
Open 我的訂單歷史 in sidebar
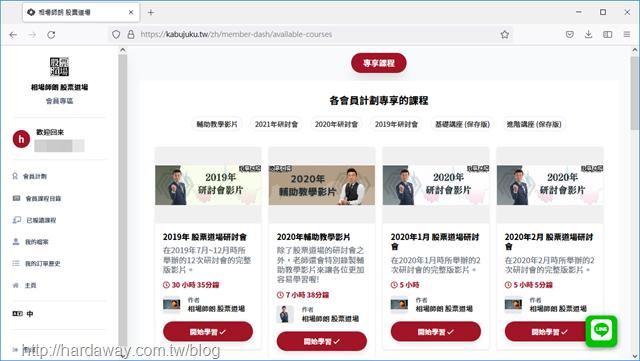click(36, 263)
